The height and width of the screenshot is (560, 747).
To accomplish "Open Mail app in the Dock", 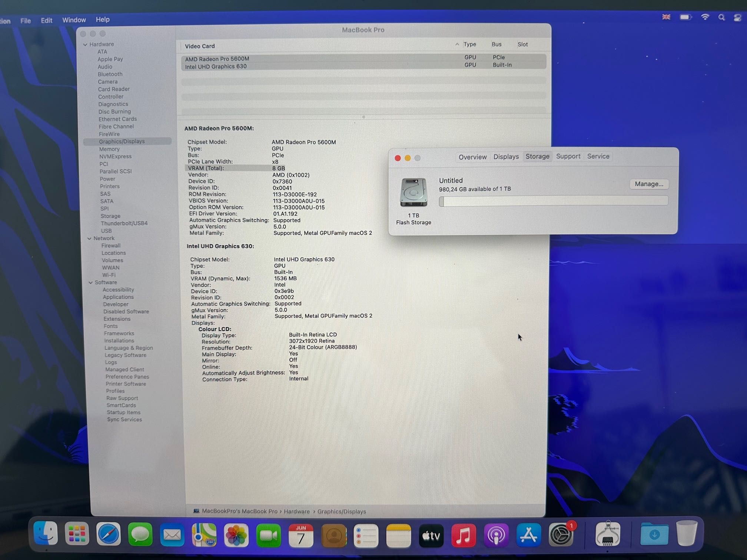I will pos(172,534).
